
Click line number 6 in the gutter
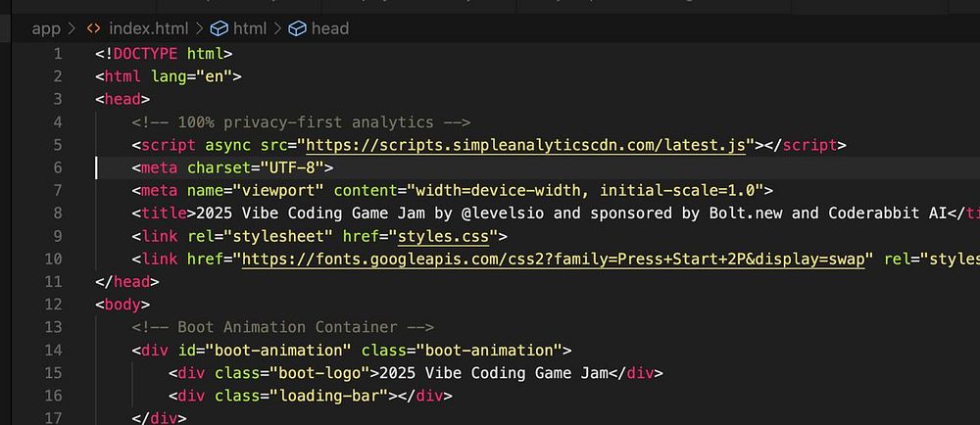tap(58, 167)
